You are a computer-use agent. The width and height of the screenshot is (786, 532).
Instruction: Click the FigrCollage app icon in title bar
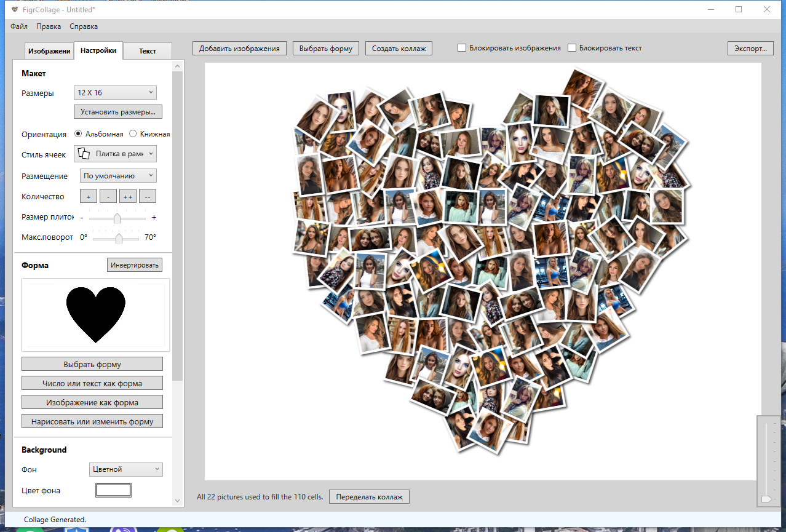[15, 10]
